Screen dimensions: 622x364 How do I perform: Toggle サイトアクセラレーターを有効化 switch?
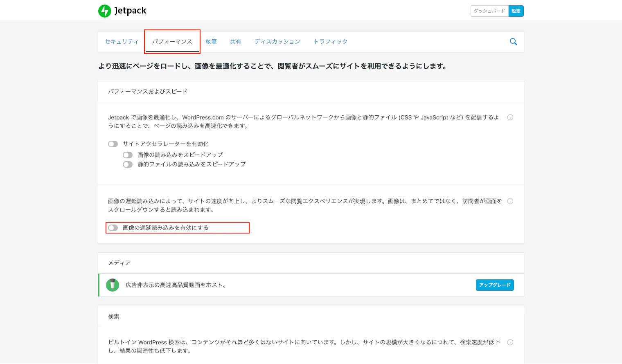tap(113, 144)
